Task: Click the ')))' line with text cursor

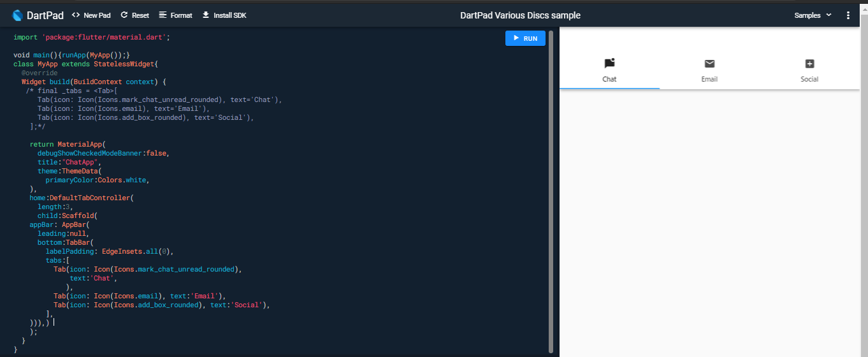Action: 40,323
